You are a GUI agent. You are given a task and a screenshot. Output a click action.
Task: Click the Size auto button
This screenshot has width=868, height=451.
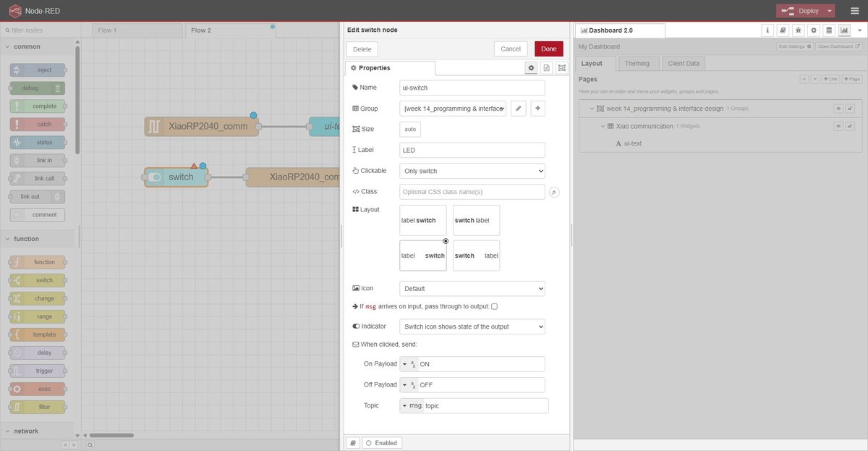[410, 130]
